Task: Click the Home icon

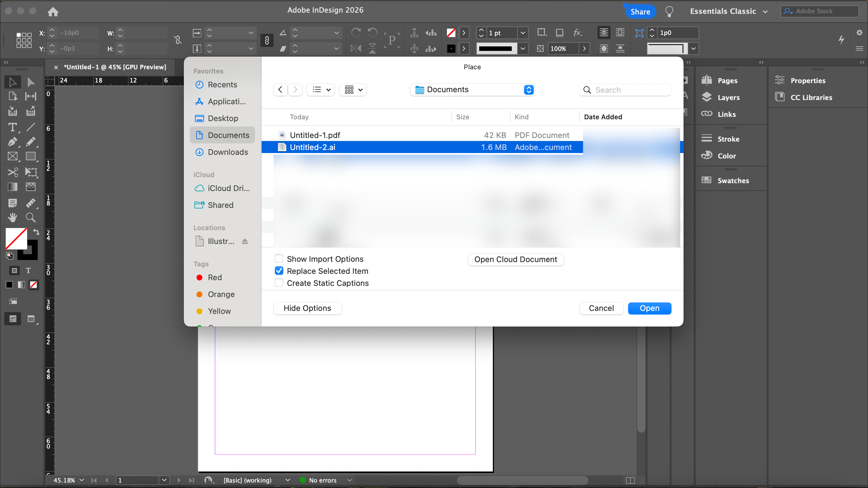Action: [x=53, y=12]
